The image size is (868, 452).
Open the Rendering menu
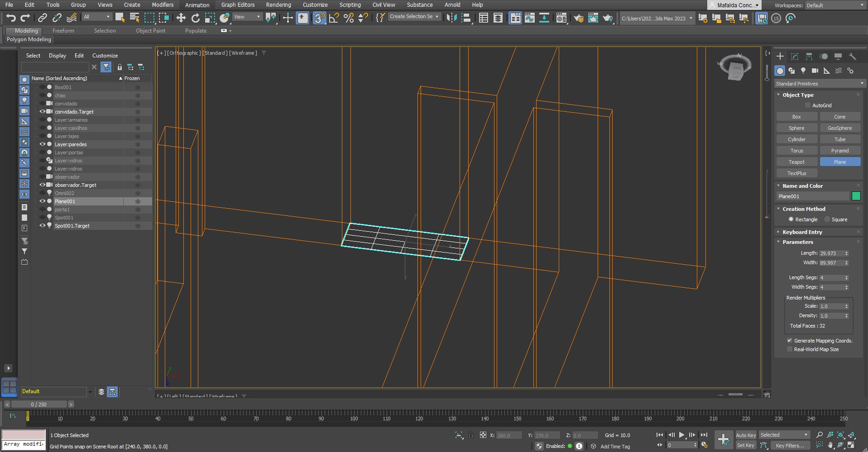[x=278, y=5]
